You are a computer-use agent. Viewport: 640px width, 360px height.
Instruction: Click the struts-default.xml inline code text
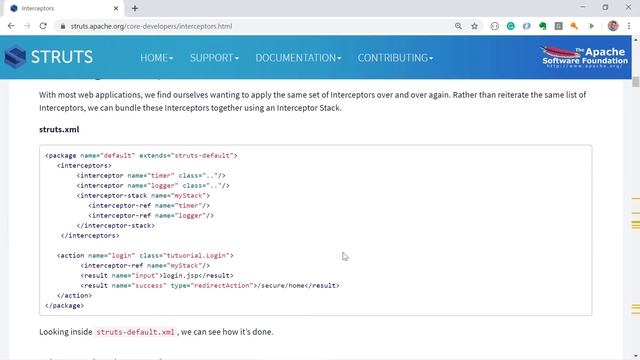tap(136, 332)
